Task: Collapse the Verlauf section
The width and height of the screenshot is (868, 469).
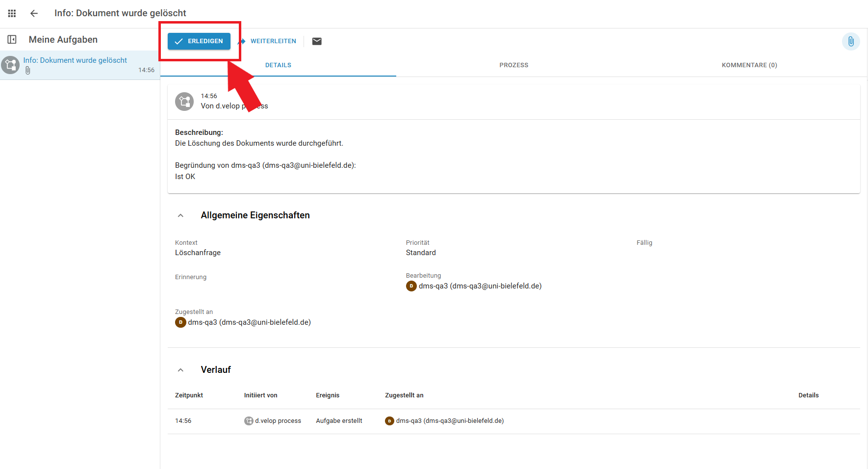Action: click(x=180, y=370)
